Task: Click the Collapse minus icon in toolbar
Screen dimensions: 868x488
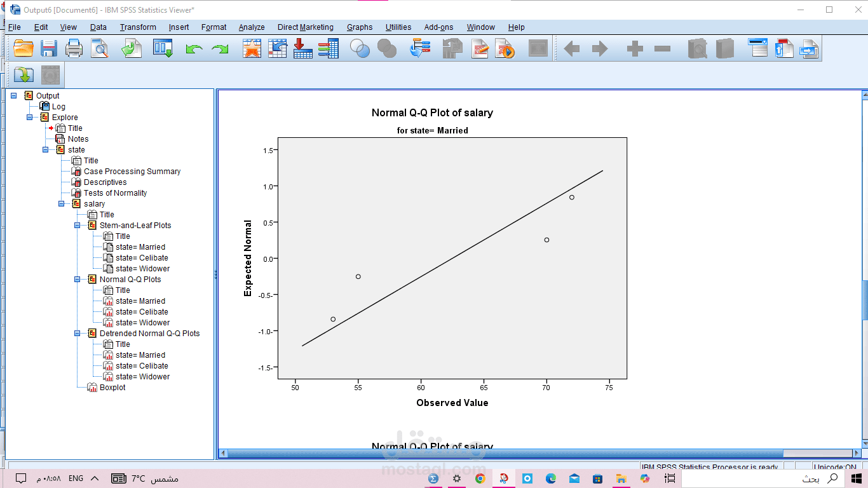Action: click(x=662, y=48)
